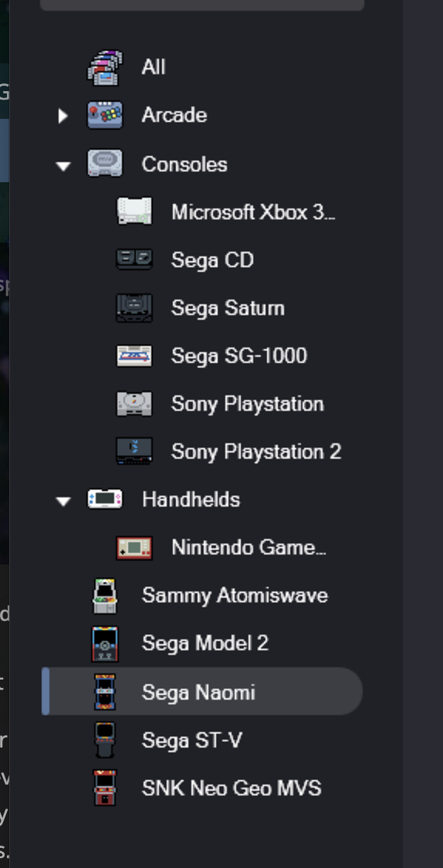This screenshot has width=443, height=868.
Task: Click the Sega Naomi cabinet icon
Action: point(105,691)
